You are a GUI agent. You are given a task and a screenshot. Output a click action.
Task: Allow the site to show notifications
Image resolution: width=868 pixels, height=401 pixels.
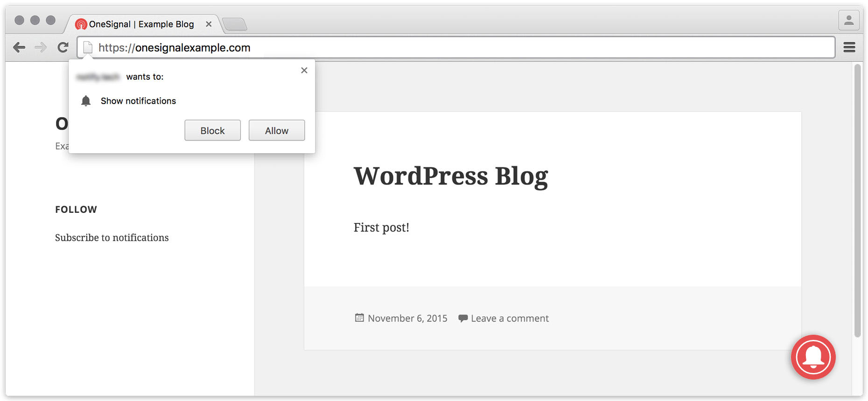pyautogui.click(x=277, y=131)
